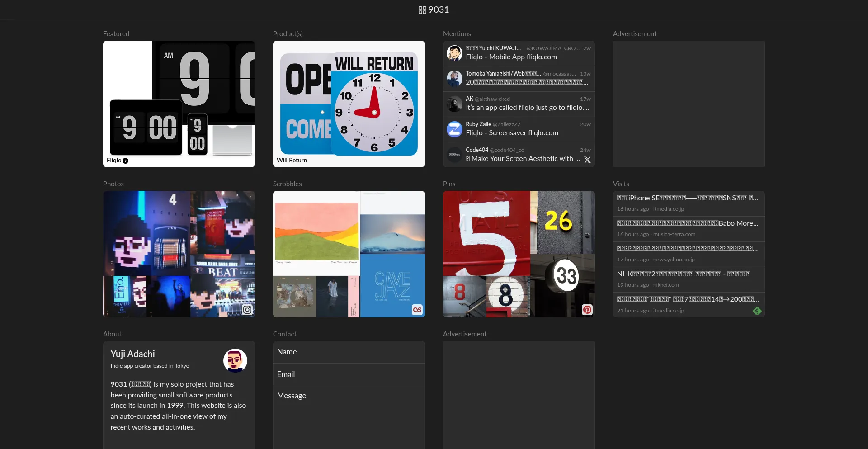Open the yellow 26 pin image
This screenshot has width=868, height=449.
tap(562, 222)
